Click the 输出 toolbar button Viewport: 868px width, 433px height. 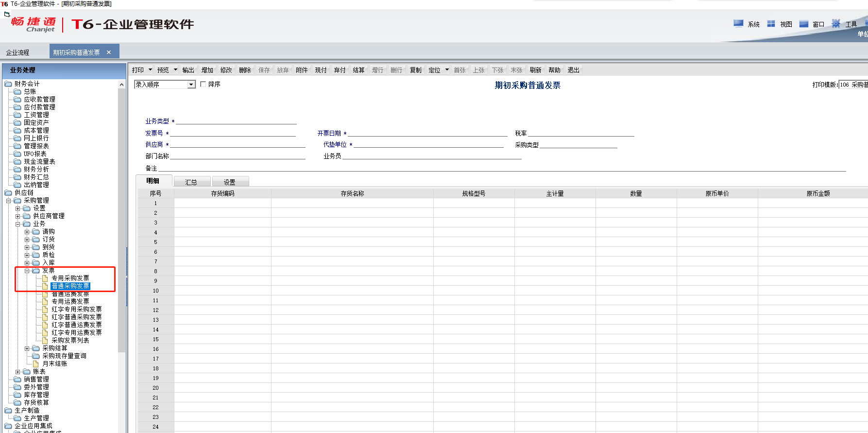tap(188, 70)
